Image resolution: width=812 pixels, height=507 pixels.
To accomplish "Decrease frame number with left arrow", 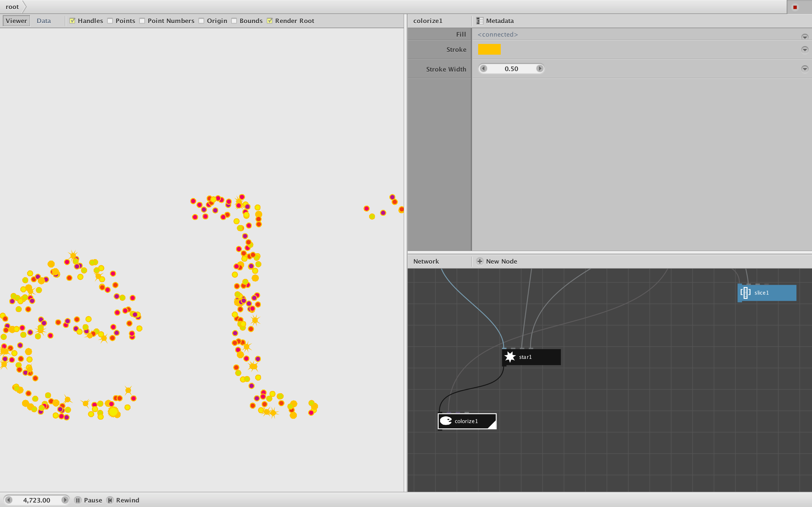I will tap(9, 500).
